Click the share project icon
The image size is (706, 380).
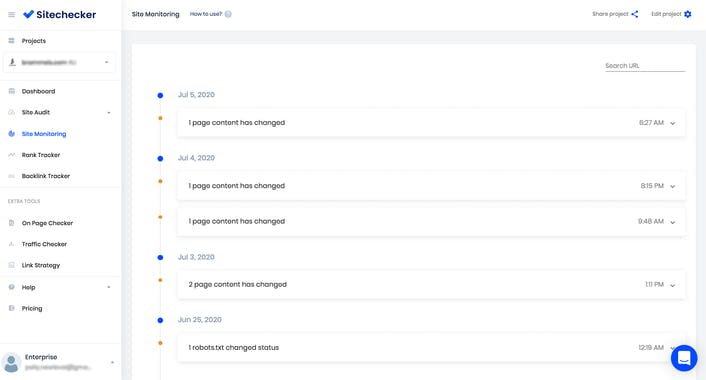coord(635,14)
